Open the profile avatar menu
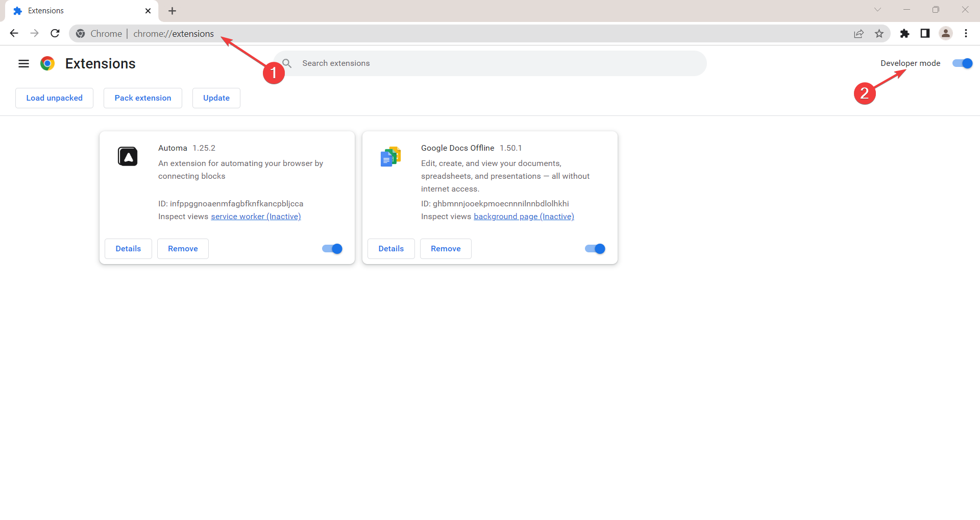The image size is (980, 520). pyautogui.click(x=946, y=34)
